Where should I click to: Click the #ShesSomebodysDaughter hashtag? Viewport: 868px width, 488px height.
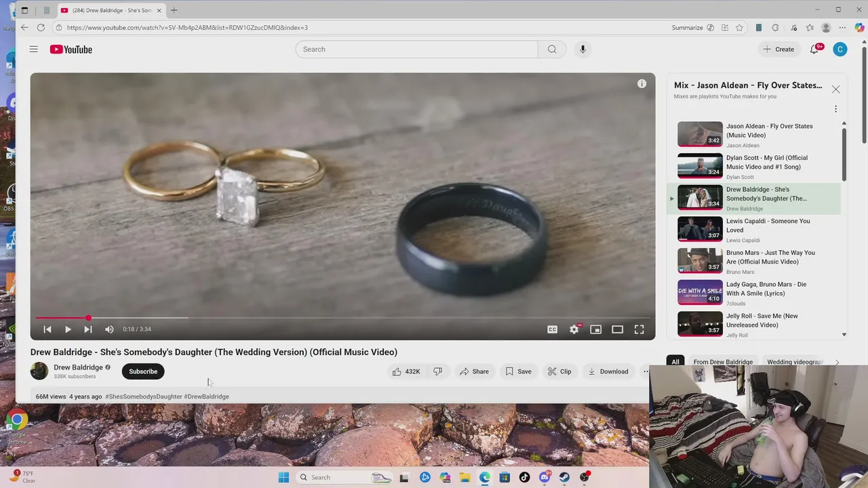pyautogui.click(x=144, y=396)
